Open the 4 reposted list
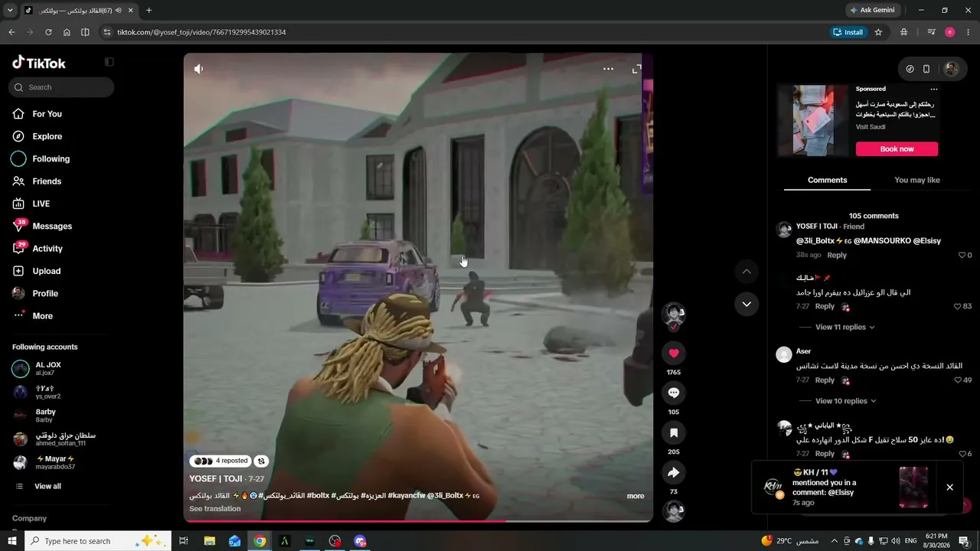 (220, 461)
